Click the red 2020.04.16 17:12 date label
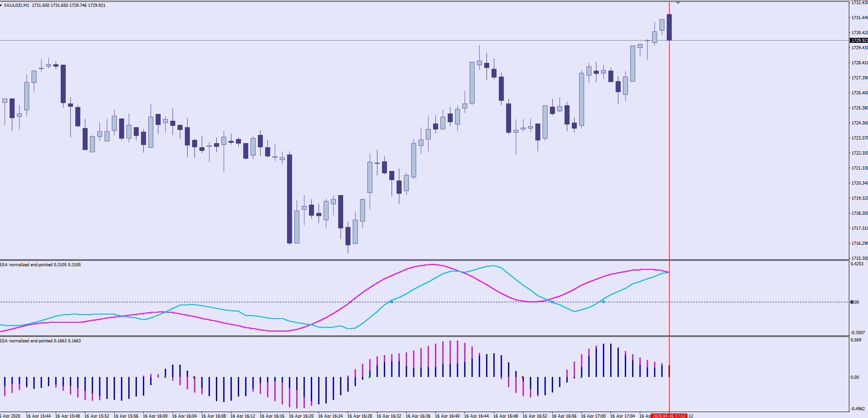Screen dimensions: 868x418 tap(669, 416)
